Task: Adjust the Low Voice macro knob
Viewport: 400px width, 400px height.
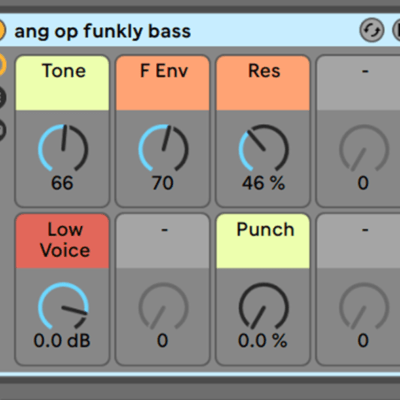Action: tap(63, 307)
